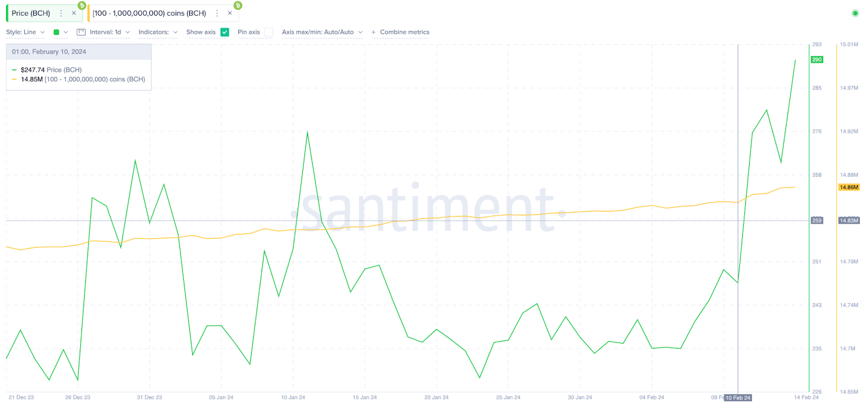The width and height of the screenshot is (868, 406).
Task: Click the 290 price axis label
Action: coord(817,60)
